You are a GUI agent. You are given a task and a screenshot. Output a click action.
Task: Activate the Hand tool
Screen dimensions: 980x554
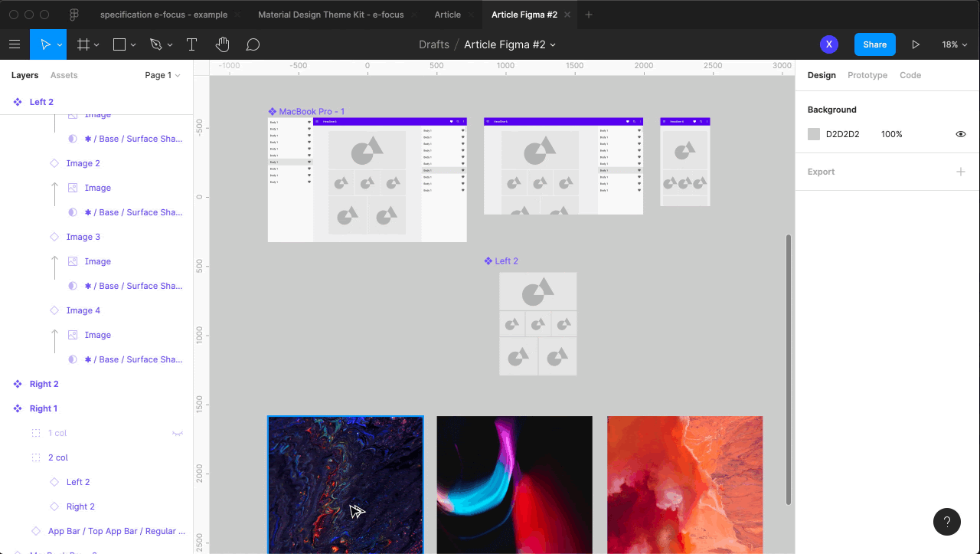(222, 44)
